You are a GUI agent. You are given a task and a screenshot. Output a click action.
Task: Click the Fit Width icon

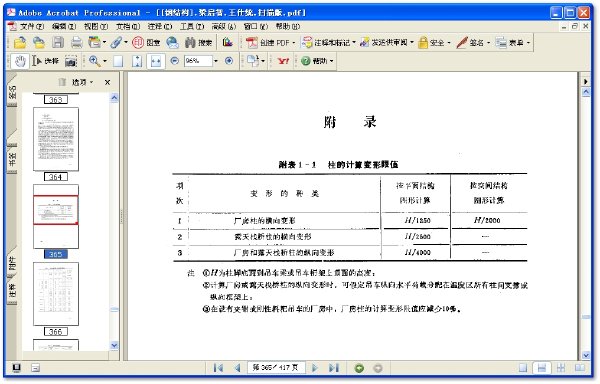pyautogui.click(x=156, y=61)
